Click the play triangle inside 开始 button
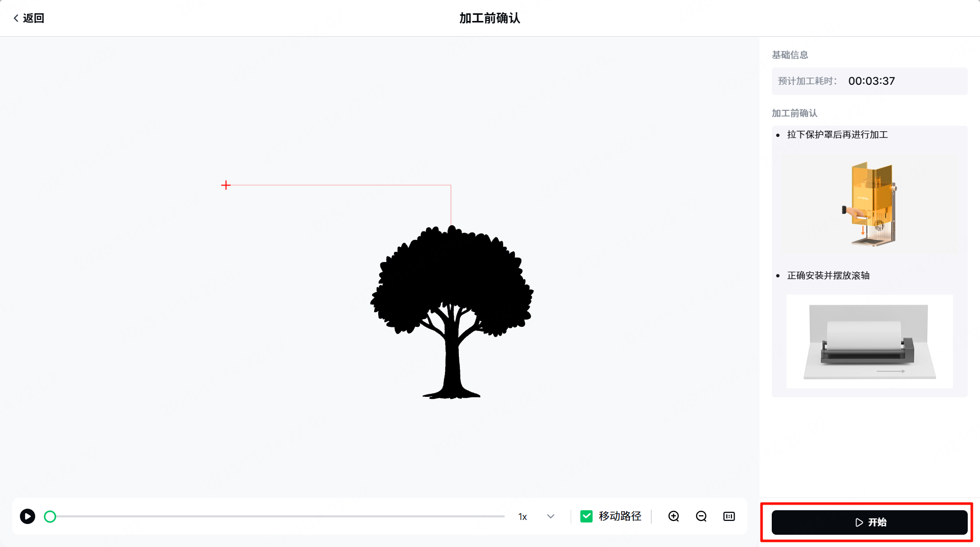This screenshot has height=547, width=980. point(859,522)
